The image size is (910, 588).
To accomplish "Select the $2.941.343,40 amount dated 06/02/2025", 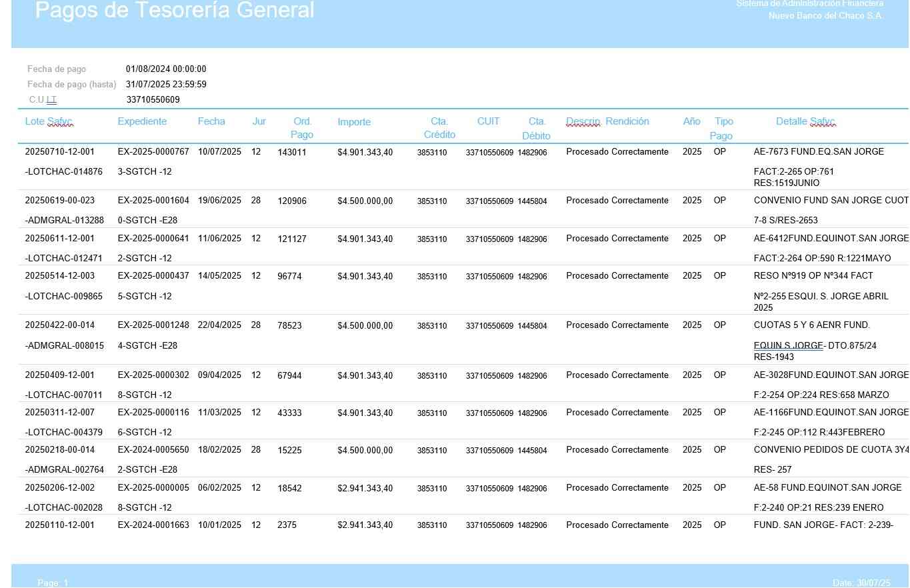I will pos(365,489).
